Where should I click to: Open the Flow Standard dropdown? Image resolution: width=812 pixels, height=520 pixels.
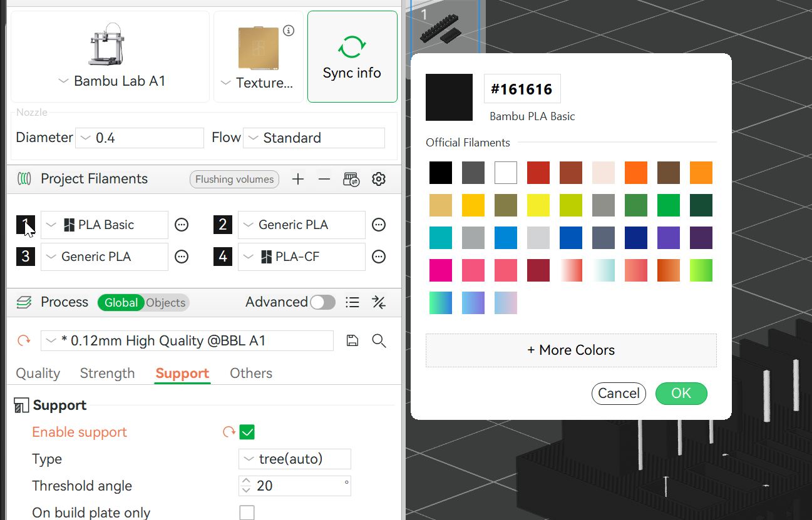(314, 138)
